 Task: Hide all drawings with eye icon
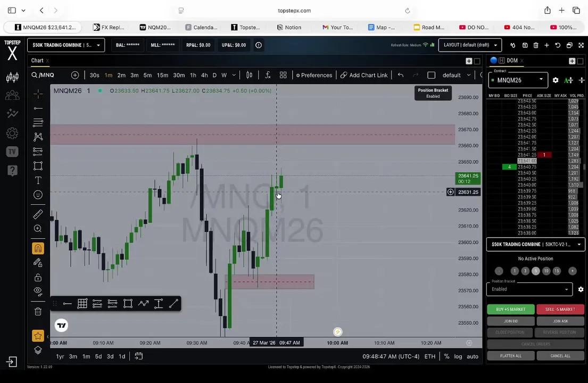tap(38, 291)
